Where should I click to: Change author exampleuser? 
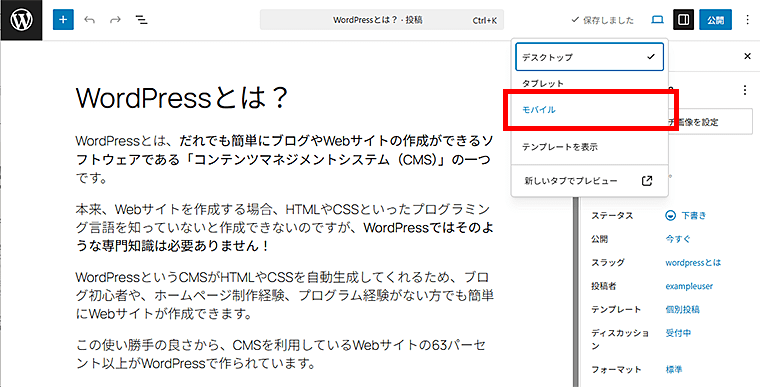(x=689, y=286)
